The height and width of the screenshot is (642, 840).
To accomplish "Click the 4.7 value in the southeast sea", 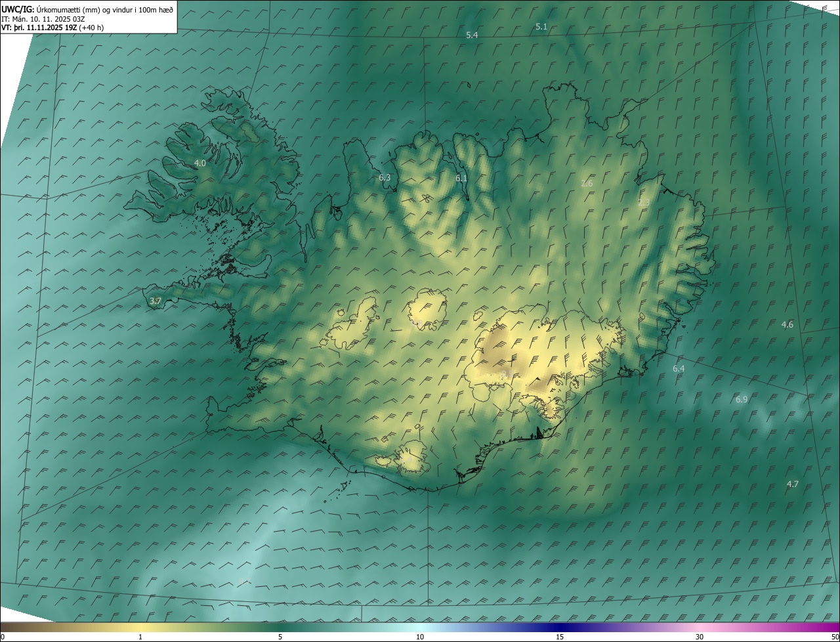I will [x=793, y=484].
